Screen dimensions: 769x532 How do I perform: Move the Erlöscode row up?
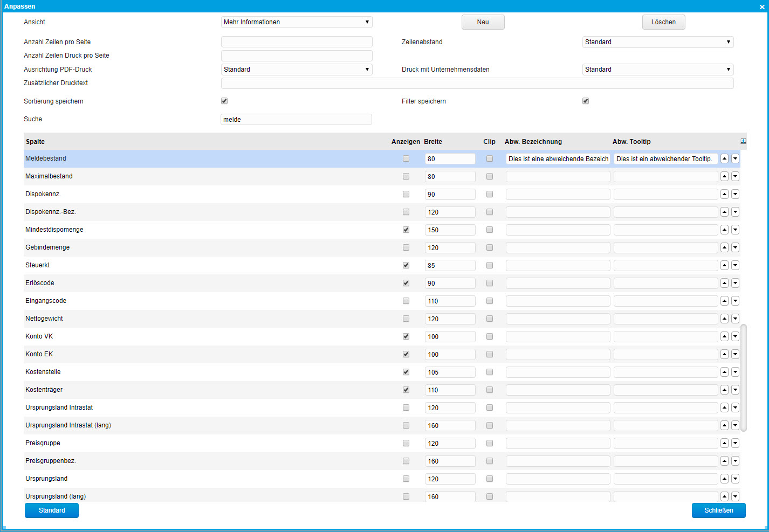click(724, 283)
